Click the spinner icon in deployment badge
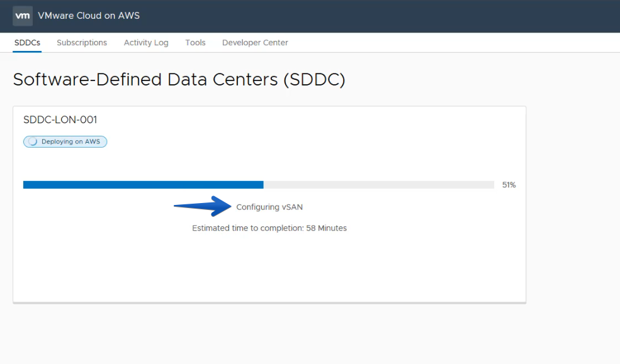620x364 pixels. [33, 141]
